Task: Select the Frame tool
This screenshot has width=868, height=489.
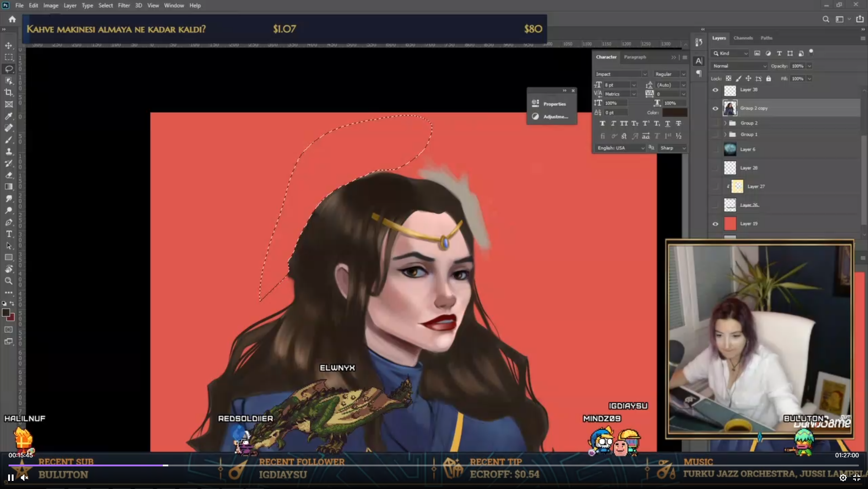Action: tap(9, 104)
